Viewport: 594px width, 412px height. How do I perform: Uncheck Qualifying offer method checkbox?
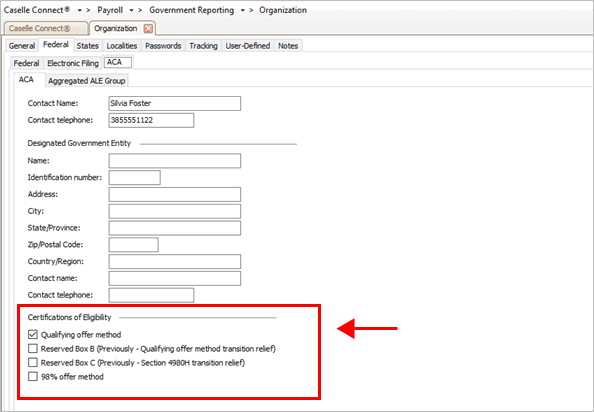pos(33,334)
